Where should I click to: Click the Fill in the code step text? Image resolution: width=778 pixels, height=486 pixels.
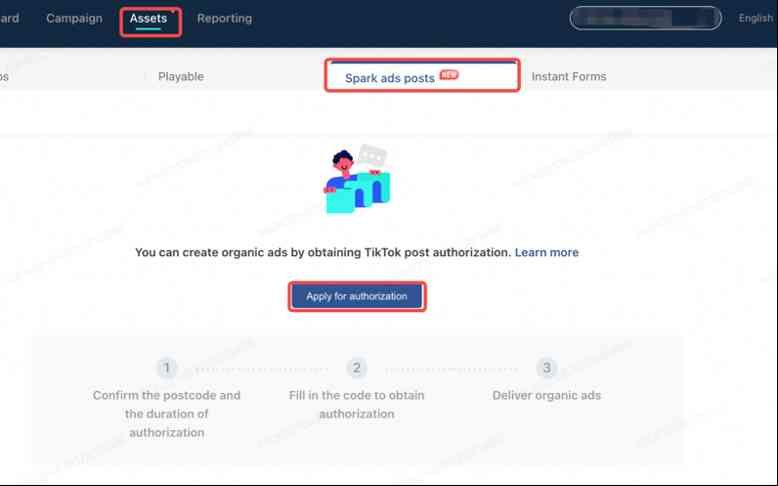tap(357, 404)
